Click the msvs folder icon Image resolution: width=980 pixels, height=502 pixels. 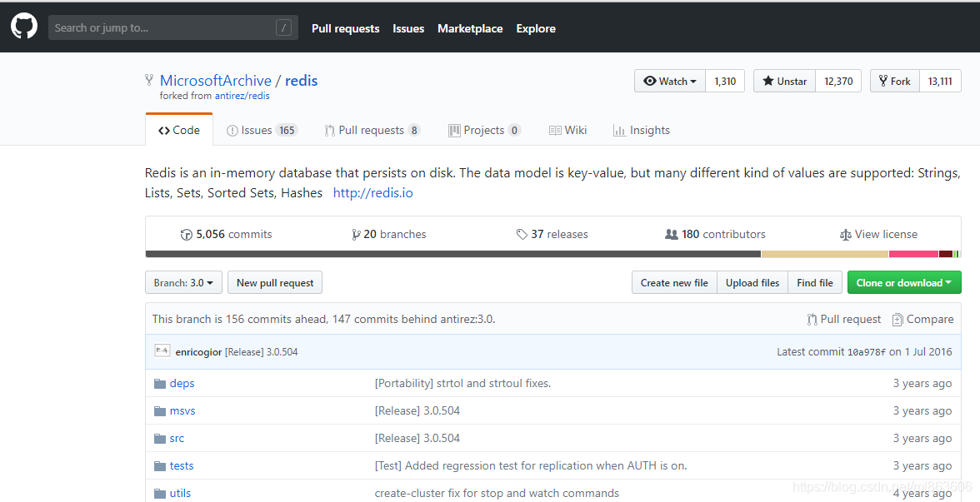[160, 411]
